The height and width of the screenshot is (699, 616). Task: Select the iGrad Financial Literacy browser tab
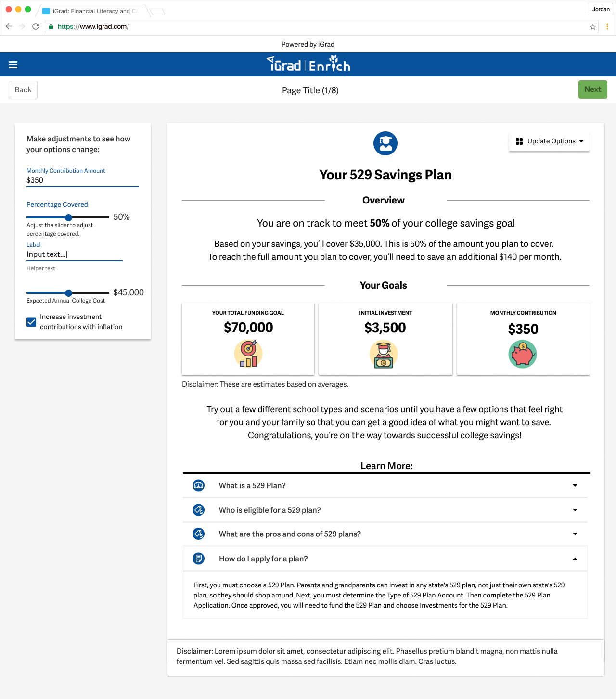92,11
